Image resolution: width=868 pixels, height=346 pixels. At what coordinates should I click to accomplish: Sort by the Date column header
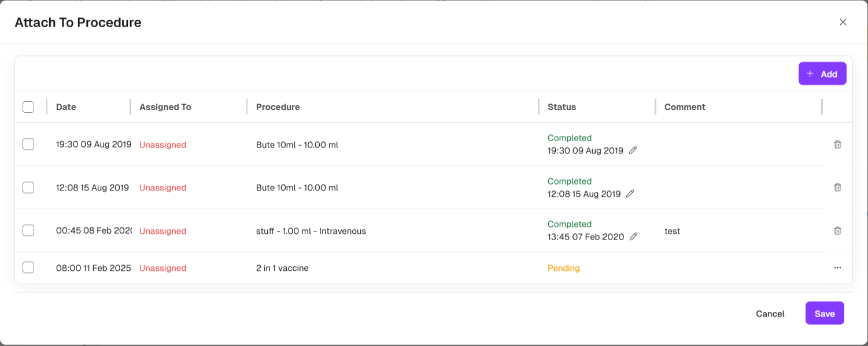66,107
